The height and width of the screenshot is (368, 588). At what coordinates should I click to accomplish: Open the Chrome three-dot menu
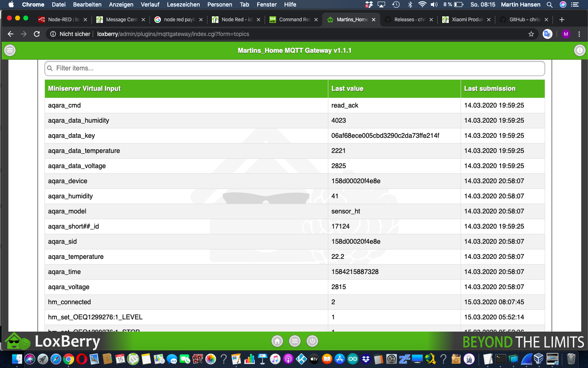[x=579, y=34]
